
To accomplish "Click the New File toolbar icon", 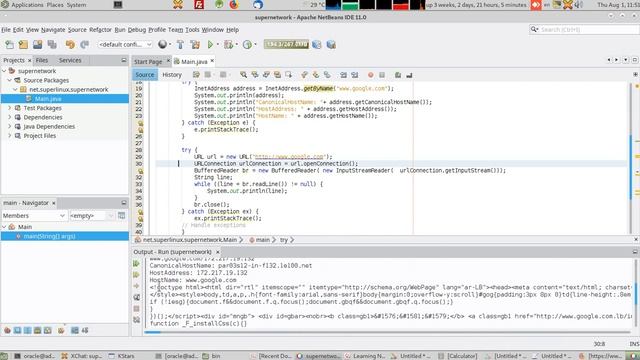I will point(9,44).
